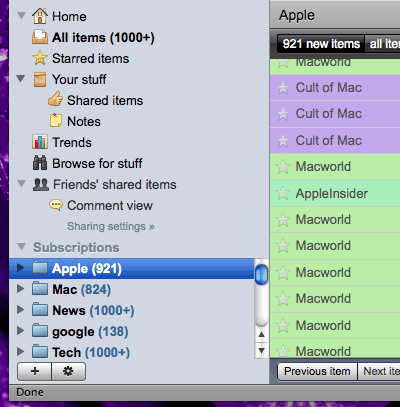The height and width of the screenshot is (407, 400).
Task: Click the Your stuff label
Action: pos(79,79)
